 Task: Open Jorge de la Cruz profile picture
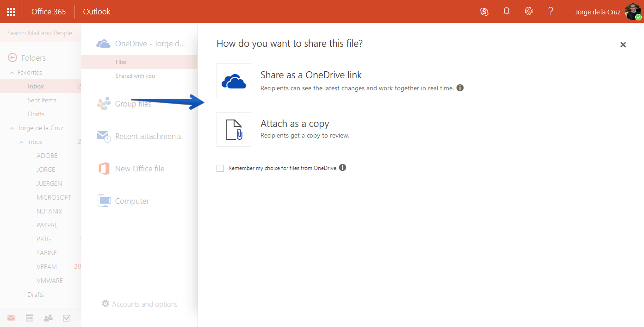click(633, 12)
